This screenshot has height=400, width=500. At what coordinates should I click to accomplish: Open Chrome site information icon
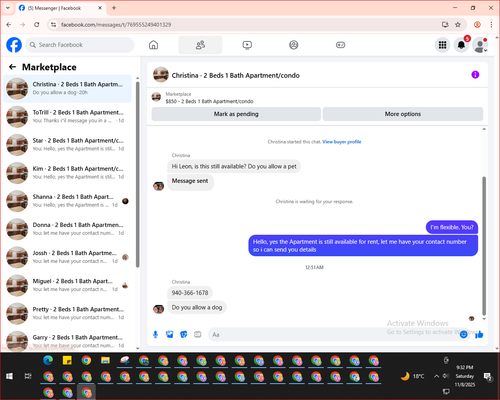click(53, 25)
